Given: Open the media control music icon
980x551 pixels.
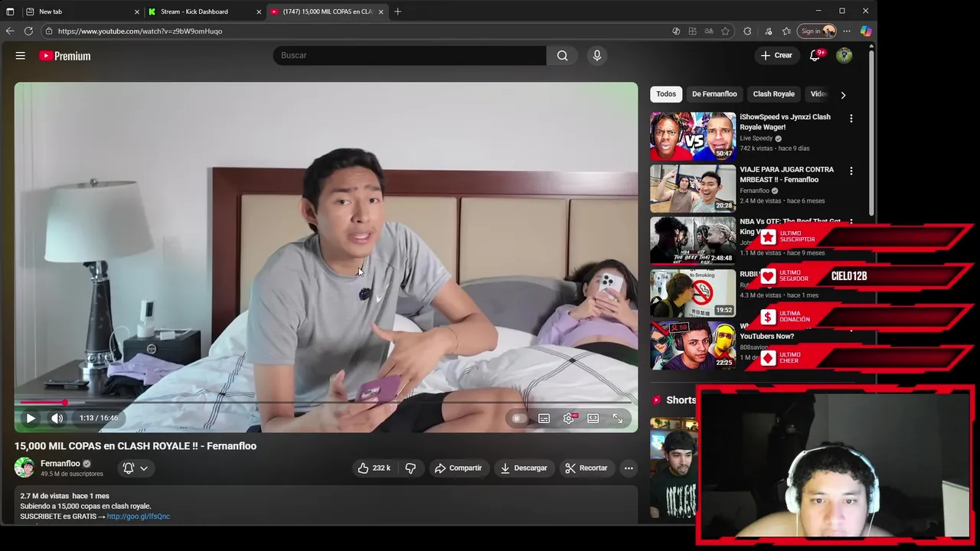Looking at the screenshot, I should [x=768, y=31].
